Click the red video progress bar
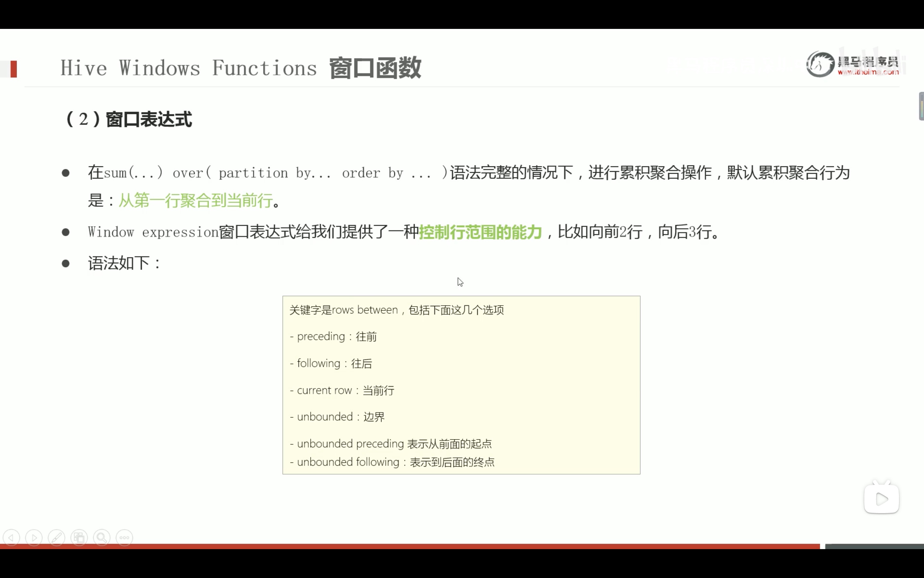 point(410,546)
